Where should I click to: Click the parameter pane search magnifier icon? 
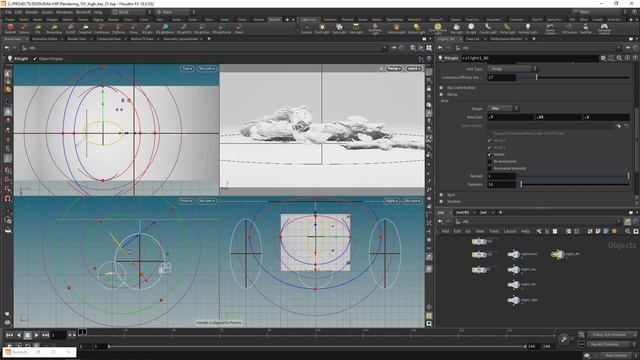619,58
